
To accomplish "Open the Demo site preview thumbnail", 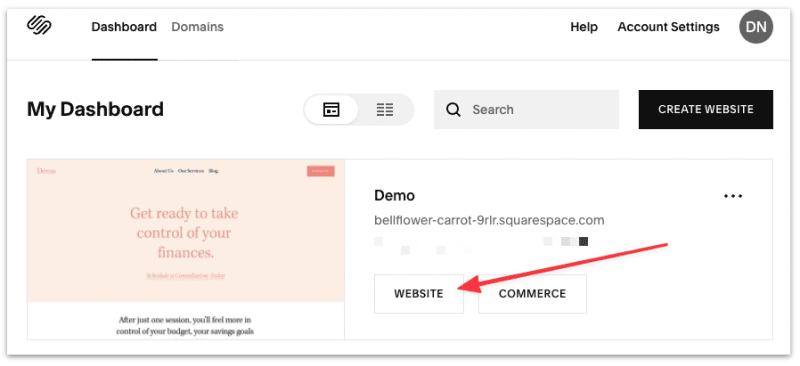I will click(186, 249).
